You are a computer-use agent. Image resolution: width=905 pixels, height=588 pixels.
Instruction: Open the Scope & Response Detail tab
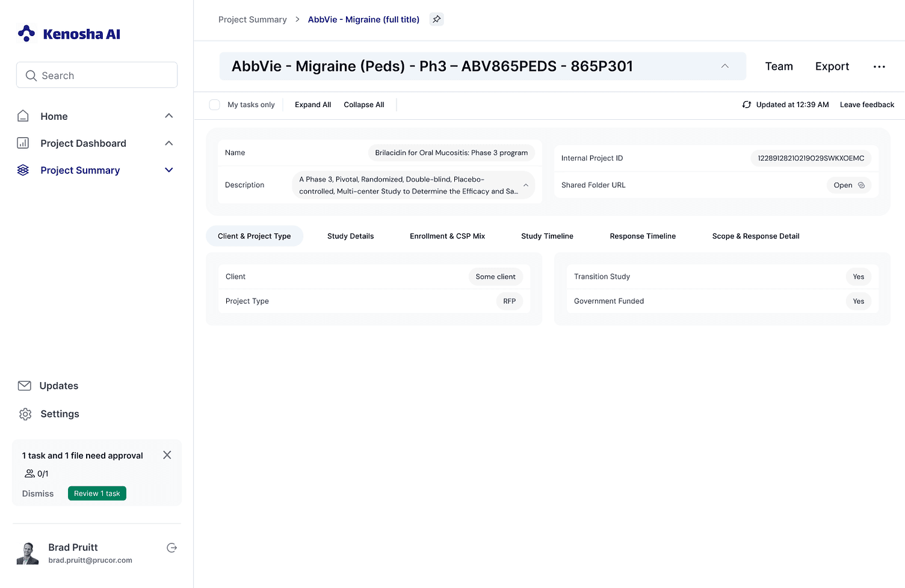756,236
